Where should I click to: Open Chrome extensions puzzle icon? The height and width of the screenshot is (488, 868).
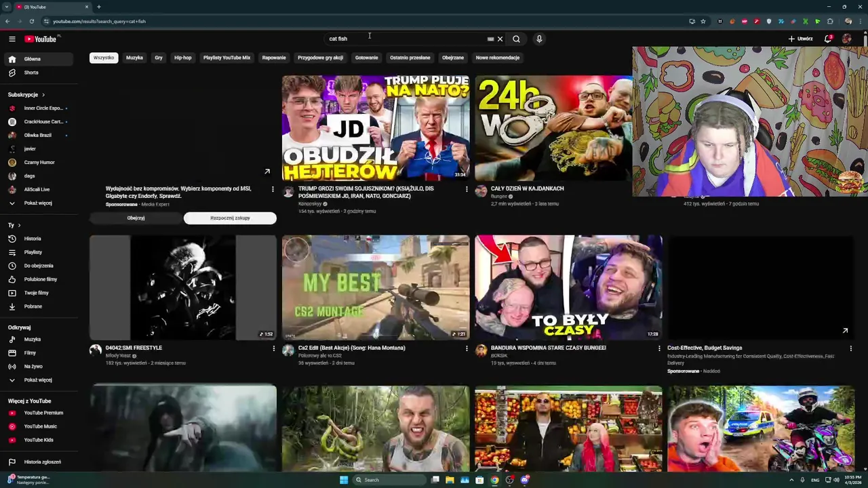[x=830, y=21]
